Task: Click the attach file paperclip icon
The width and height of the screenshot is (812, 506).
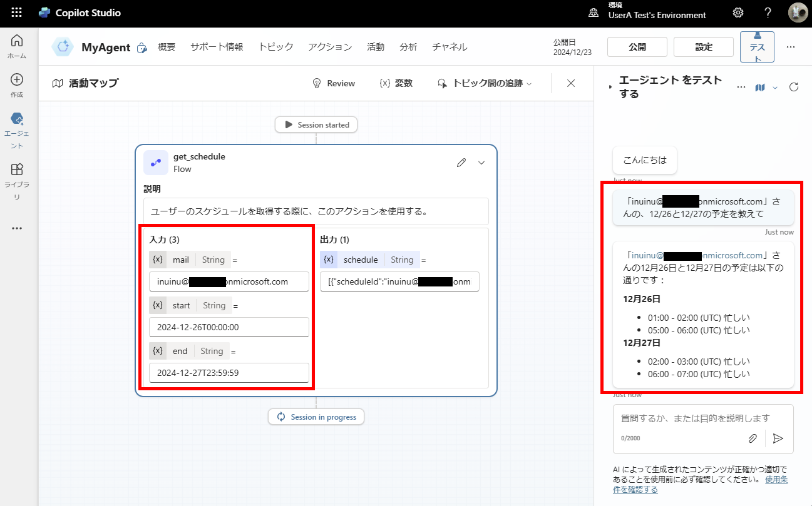Action: (753, 438)
